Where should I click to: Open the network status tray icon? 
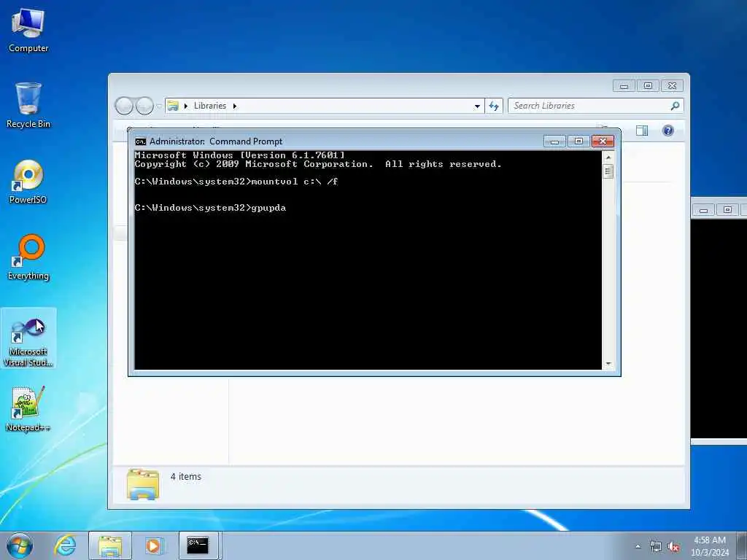(656, 547)
